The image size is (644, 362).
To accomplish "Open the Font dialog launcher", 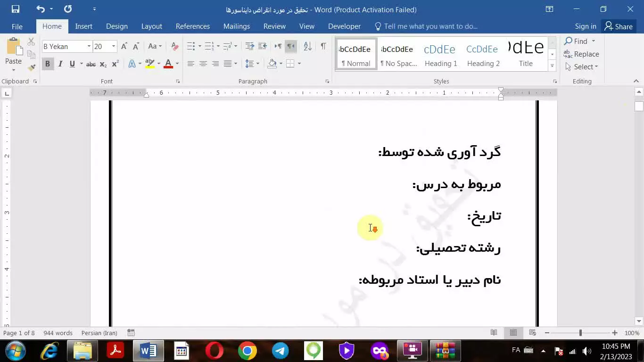I will tap(178, 82).
